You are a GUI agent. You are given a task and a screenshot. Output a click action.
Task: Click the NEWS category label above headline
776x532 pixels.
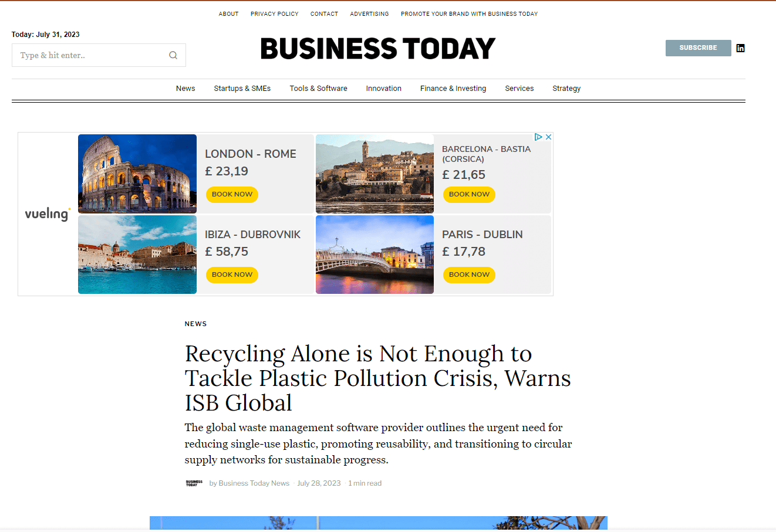tap(195, 324)
